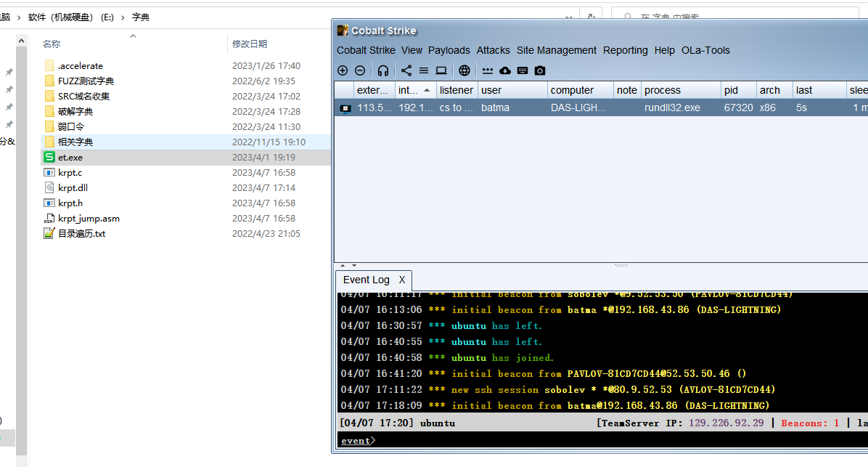Open the web globe toolbar icon

click(x=464, y=70)
